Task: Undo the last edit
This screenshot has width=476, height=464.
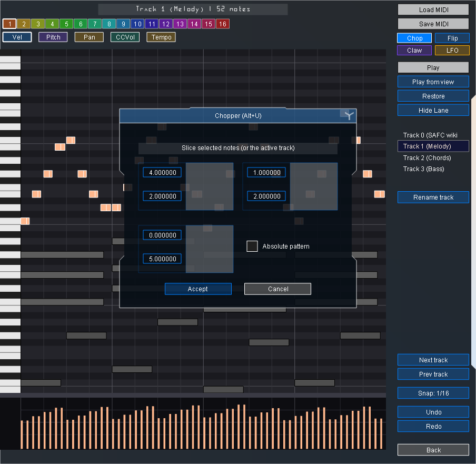Action: (x=433, y=412)
